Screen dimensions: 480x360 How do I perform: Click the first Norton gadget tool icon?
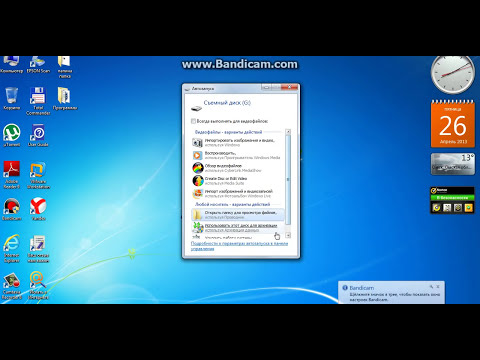pos(436,208)
